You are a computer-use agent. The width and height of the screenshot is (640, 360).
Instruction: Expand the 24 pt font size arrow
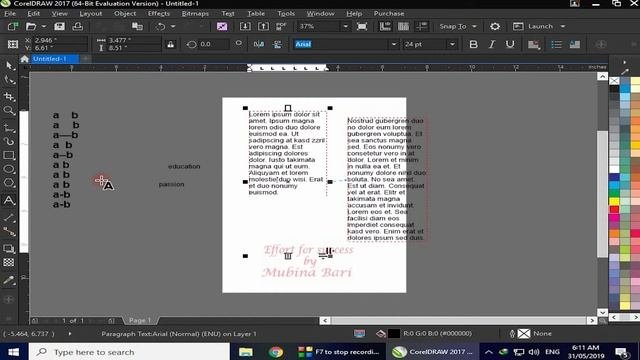452,44
